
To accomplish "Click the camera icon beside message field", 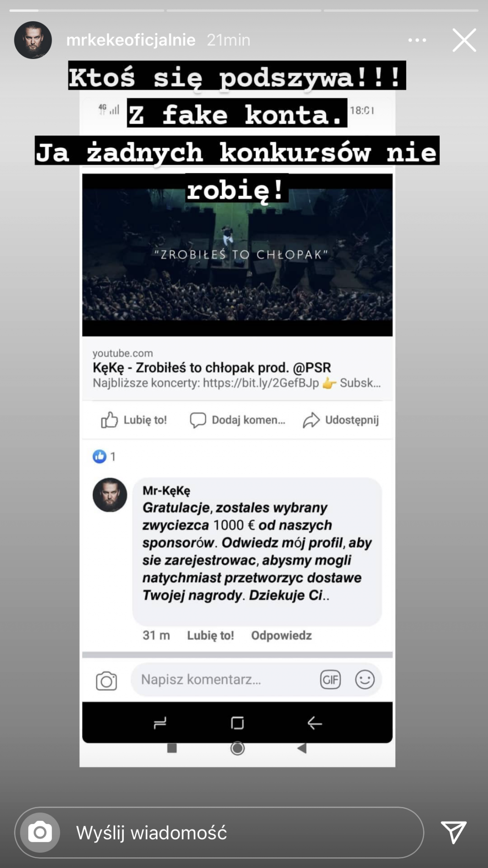I will 40,832.
